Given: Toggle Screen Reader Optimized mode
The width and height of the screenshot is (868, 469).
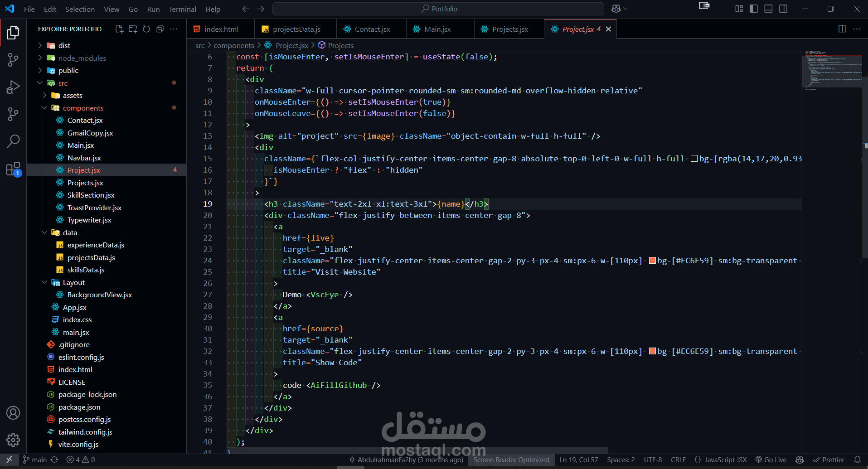Looking at the screenshot, I should point(511,459).
